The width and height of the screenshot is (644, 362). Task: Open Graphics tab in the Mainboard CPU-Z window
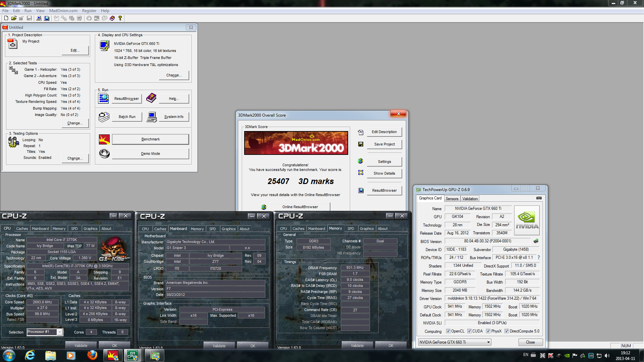point(228,229)
